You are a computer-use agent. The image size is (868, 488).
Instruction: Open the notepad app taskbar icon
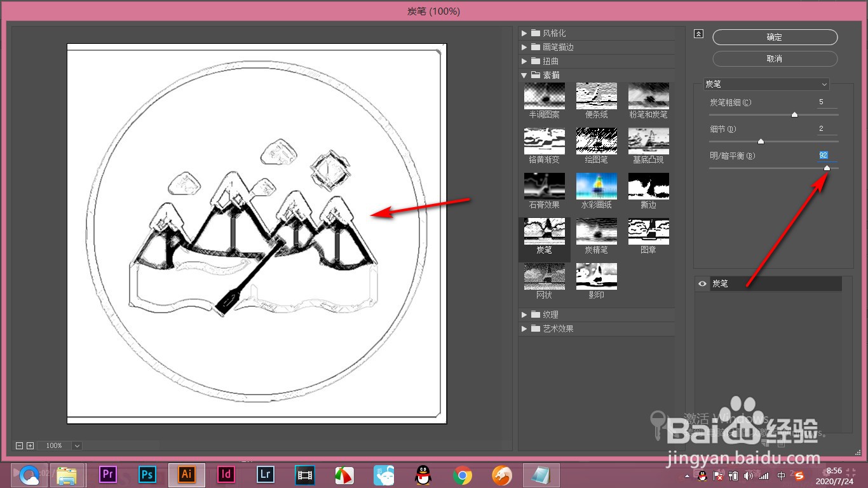click(x=541, y=475)
